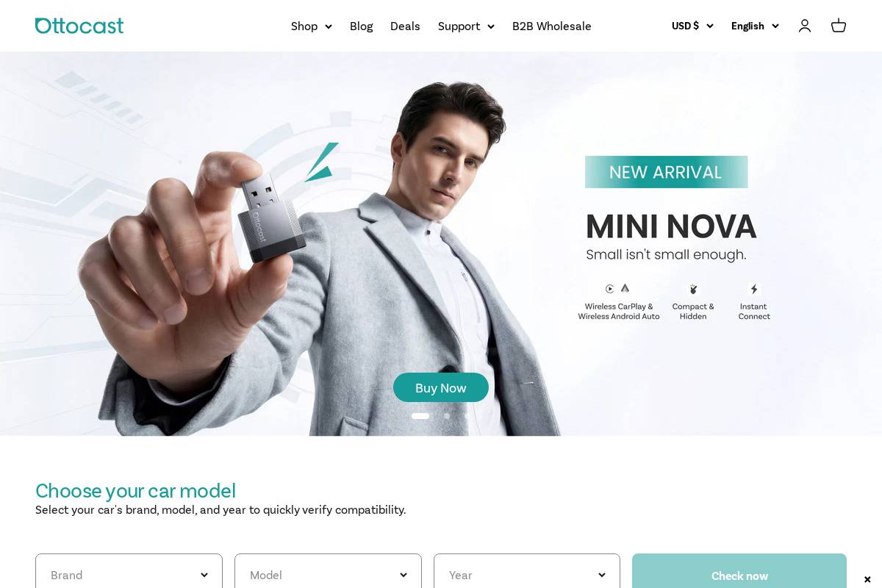Click the Compact & Hidden feature icon
Screen dimensions: 882x588
693,289
